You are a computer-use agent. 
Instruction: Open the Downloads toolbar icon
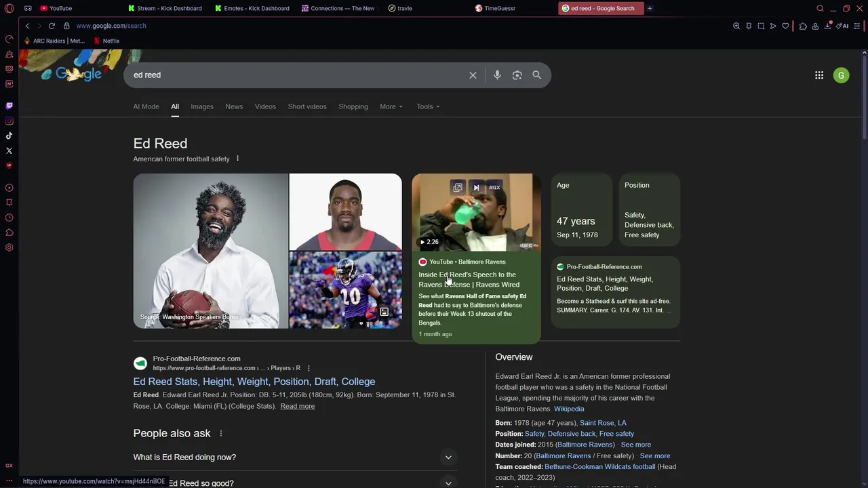(827, 26)
